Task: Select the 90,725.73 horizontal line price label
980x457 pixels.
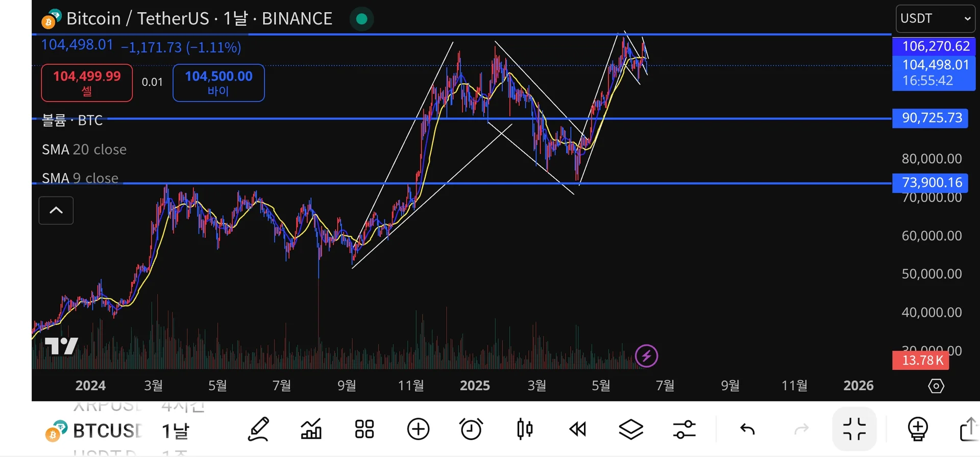Action: coord(930,118)
